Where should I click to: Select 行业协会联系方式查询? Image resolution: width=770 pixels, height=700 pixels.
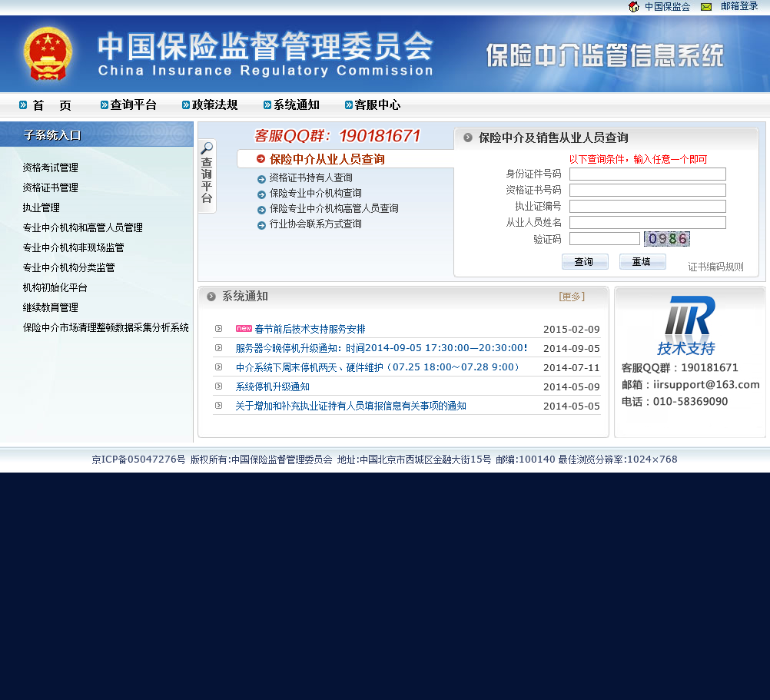[315, 224]
